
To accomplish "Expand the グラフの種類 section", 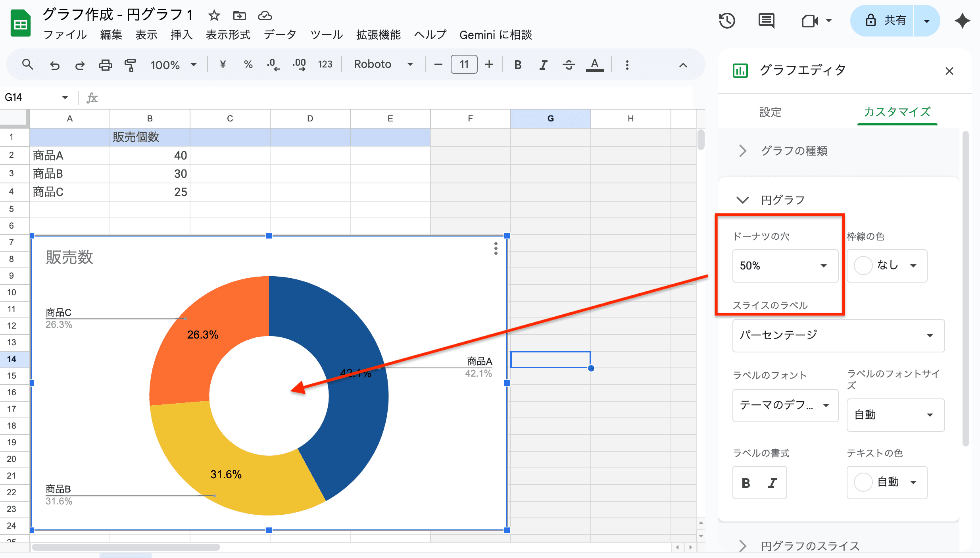I will (x=794, y=151).
